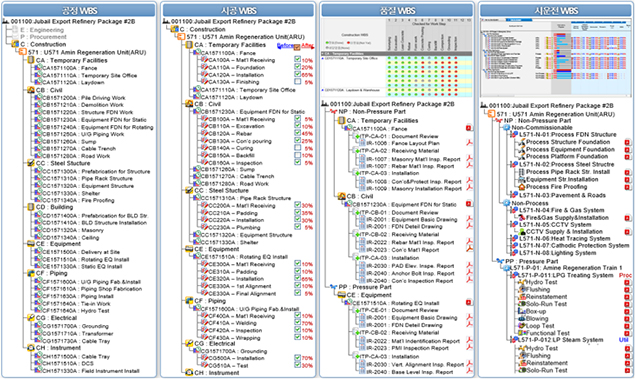Select CD1571320A Masonry in 공정 WBS
Screen dimensions: 635x379
click(73, 230)
